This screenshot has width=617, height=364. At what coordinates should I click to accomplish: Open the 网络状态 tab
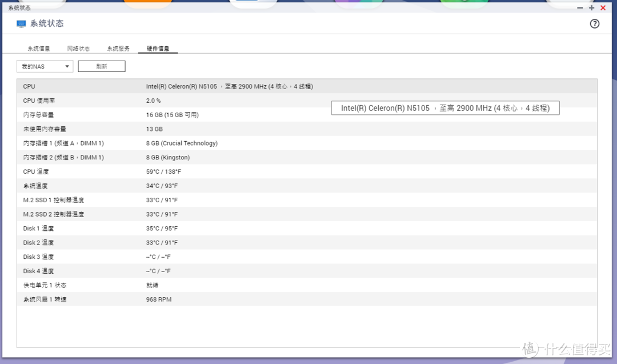point(78,49)
